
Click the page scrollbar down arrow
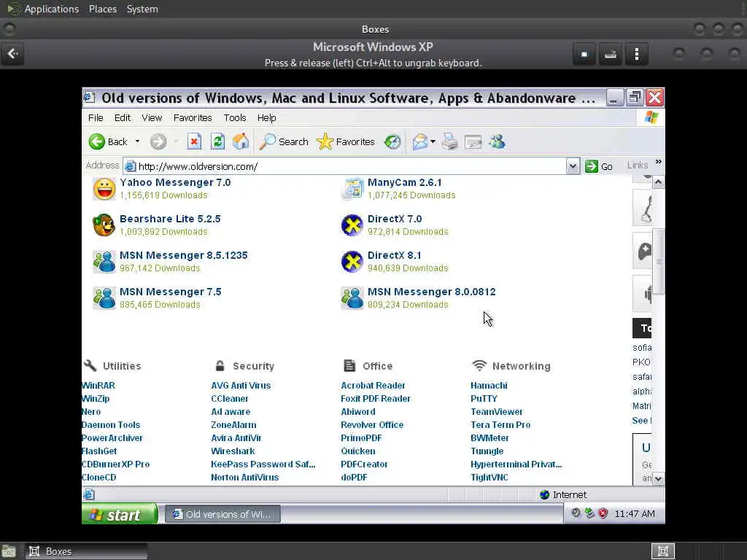tap(658, 478)
